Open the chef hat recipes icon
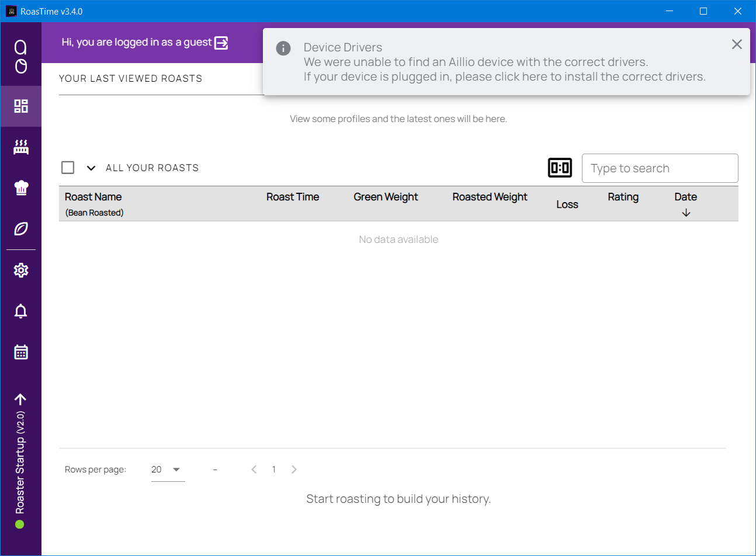 click(x=21, y=187)
